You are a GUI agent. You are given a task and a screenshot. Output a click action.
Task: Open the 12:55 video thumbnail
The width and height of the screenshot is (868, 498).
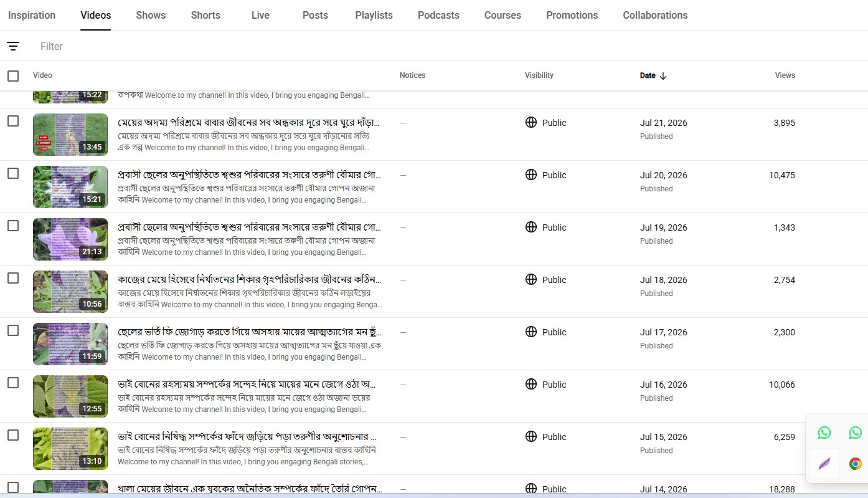[70, 396]
